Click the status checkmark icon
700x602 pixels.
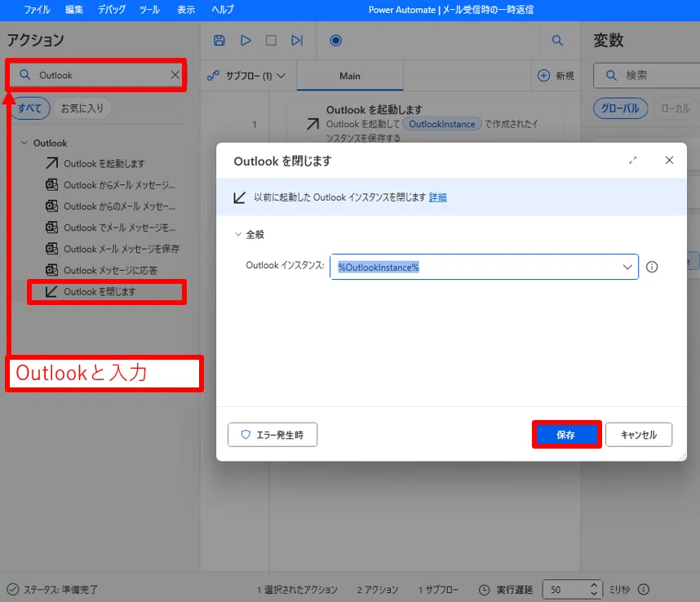pyautogui.click(x=13, y=590)
